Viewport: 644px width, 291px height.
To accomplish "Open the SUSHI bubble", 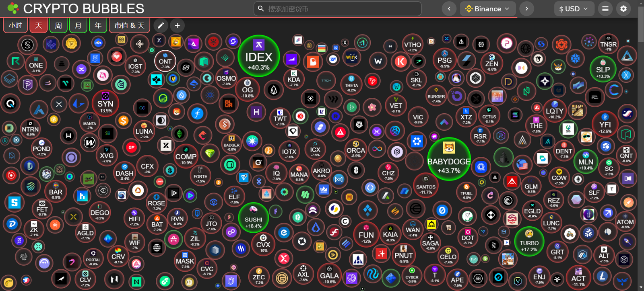I will (x=253, y=218).
